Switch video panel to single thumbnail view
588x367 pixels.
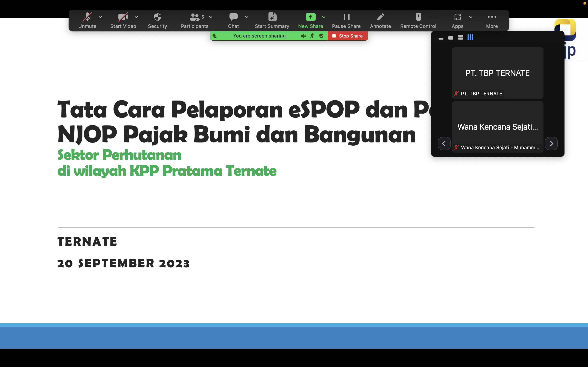point(451,38)
